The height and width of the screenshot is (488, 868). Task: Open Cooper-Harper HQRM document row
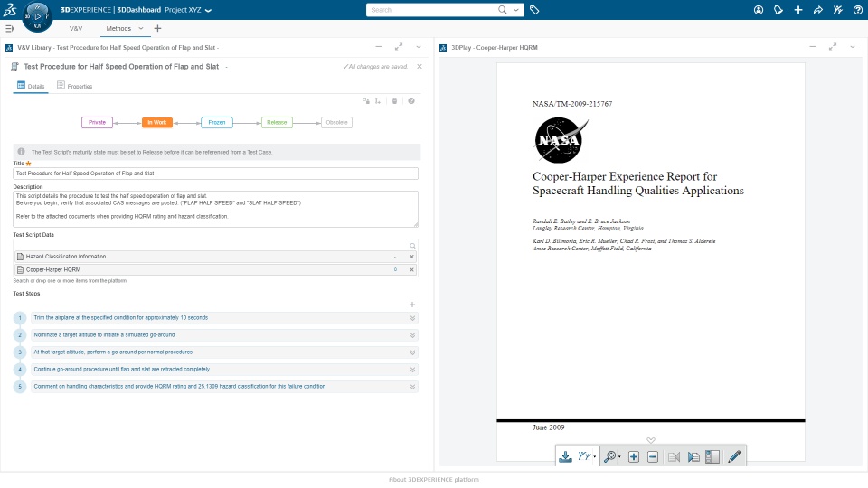coord(215,269)
